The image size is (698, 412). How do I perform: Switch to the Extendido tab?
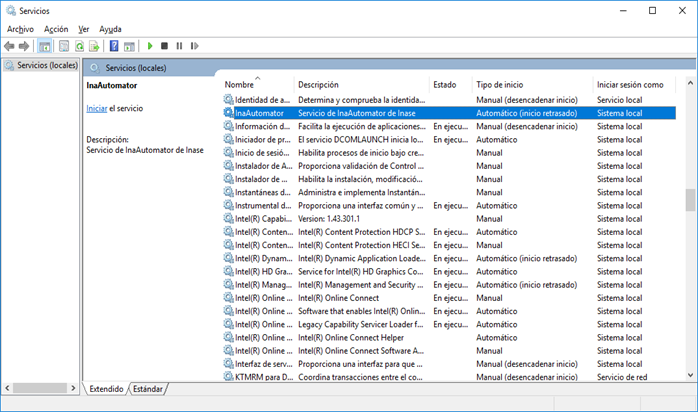click(106, 389)
